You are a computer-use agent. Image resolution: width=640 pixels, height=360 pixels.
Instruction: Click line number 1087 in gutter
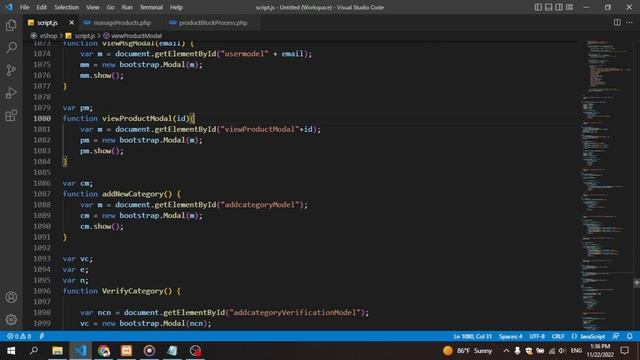(42, 194)
